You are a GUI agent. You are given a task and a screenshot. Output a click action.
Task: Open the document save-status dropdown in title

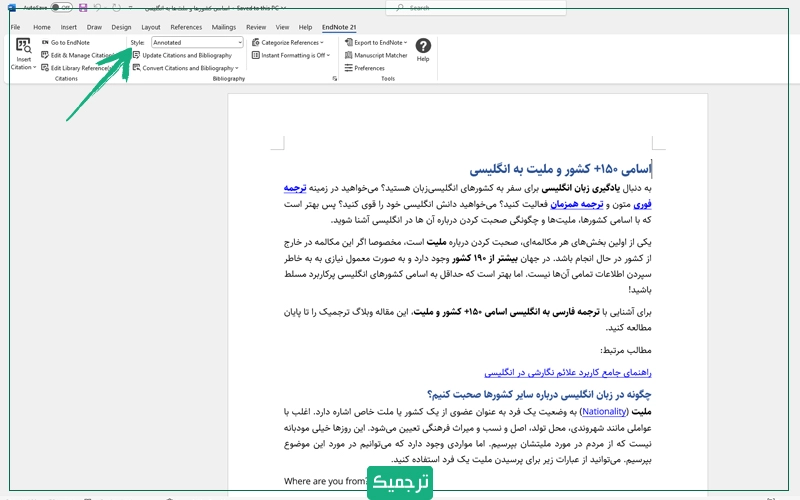[284, 8]
